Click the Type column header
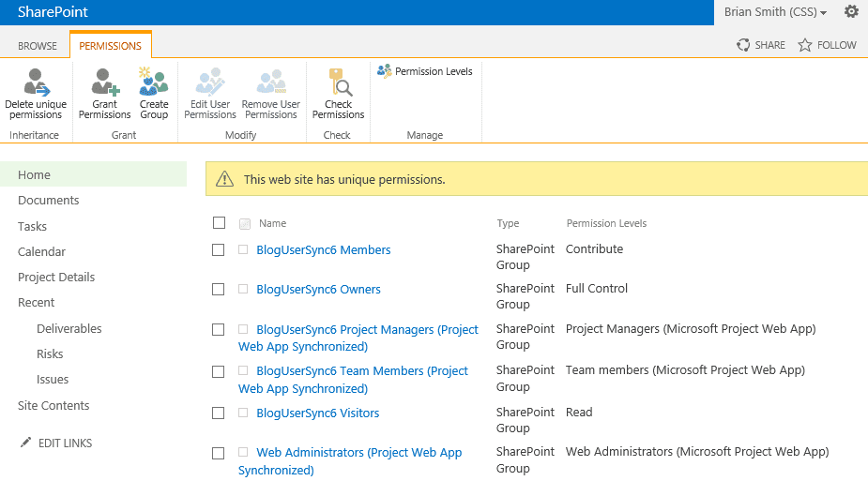The image size is (868, 496). tap(508, 223)
